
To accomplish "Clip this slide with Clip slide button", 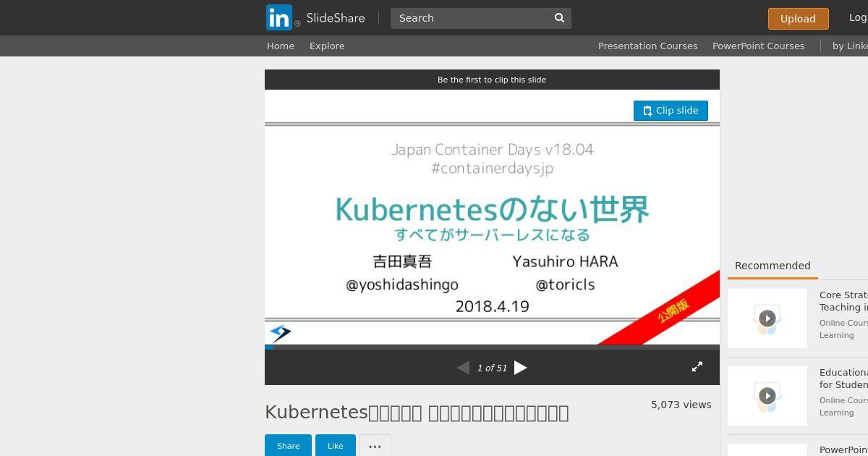I will coord(671,111).
